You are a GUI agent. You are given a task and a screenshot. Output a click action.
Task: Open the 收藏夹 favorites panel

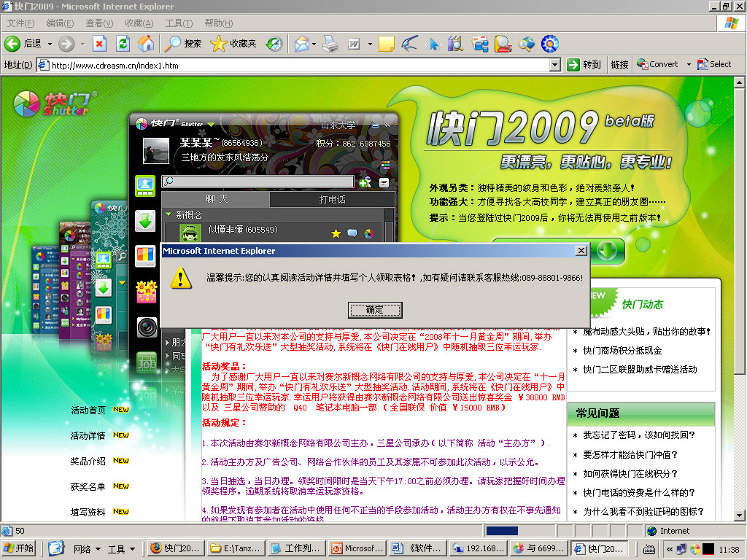click(x=233, y=44)
